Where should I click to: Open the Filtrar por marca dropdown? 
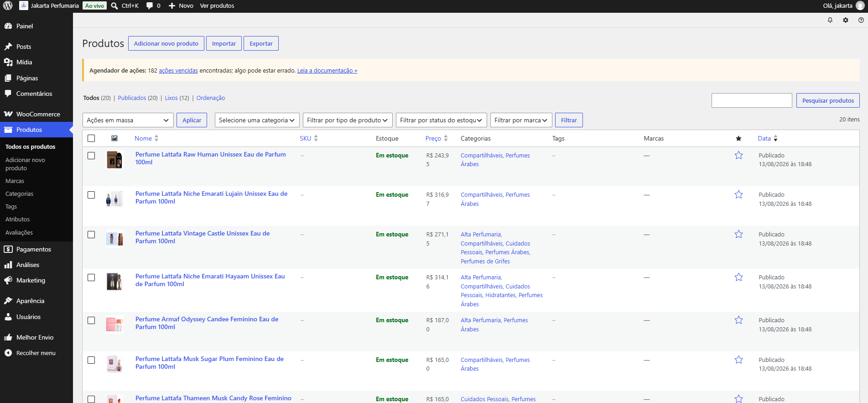(x=521, y=120)
